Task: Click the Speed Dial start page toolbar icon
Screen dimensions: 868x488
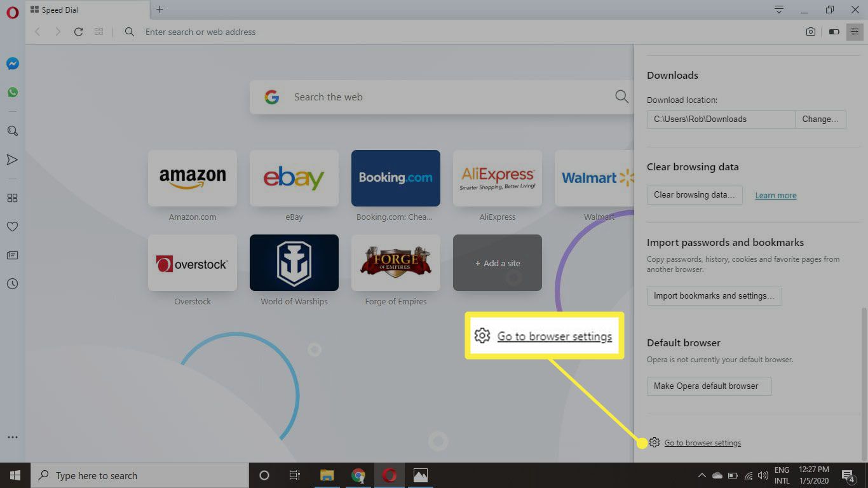Action: tap(98, 32)
